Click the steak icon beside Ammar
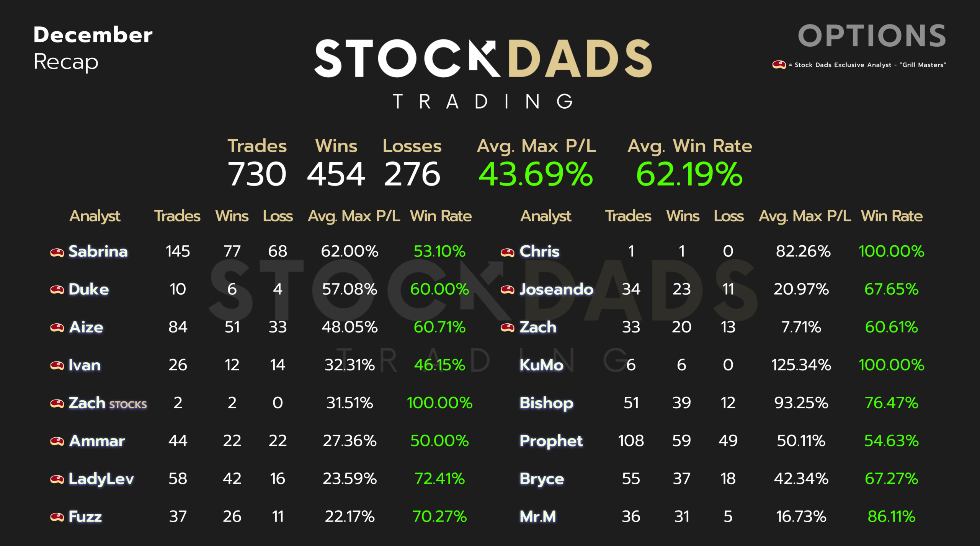 (x=57, y=441)
